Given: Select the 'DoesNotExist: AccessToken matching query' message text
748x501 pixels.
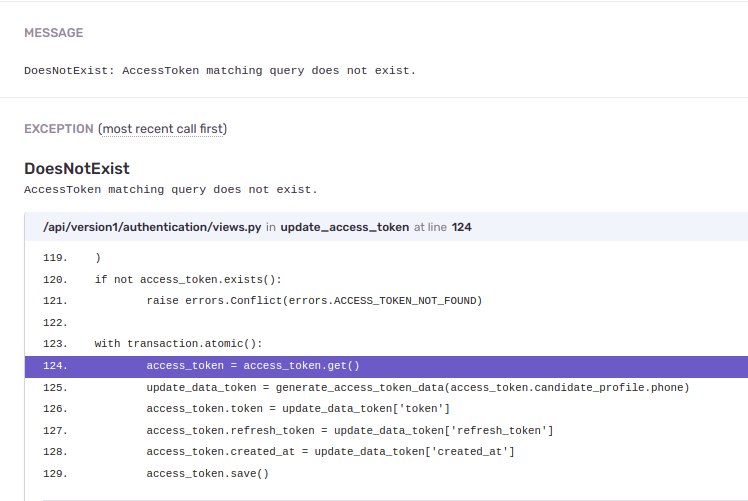Looking at the screenshot, I should click(x=220, y=71).
